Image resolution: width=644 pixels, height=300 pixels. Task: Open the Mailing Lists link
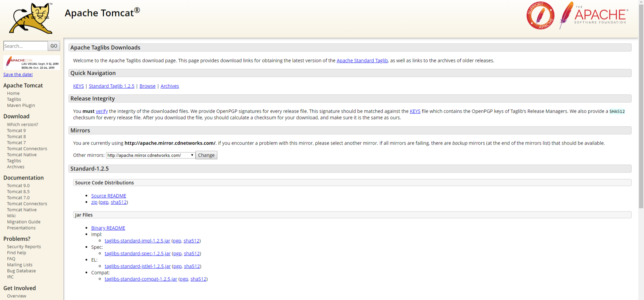tap(20, 265)
